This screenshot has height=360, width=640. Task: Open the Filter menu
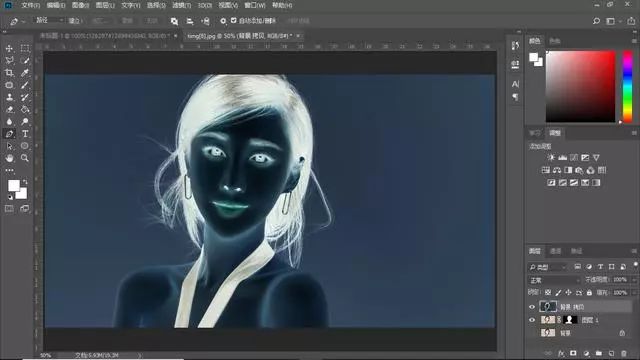click(182, 5)
